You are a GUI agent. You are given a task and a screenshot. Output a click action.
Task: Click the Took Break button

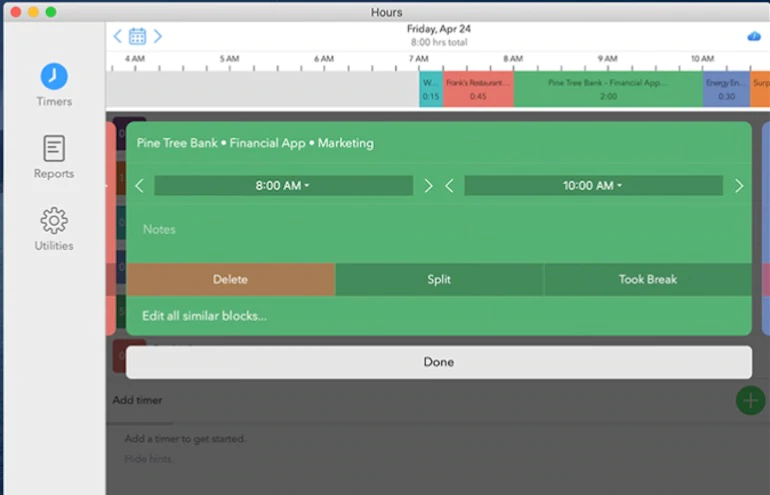click(647, 279)
